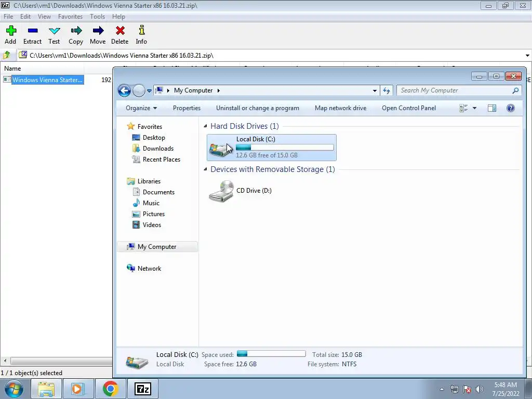Open the Help menu in 7-Zip
This screenshot has width=532, height=399.
[118, 16]
